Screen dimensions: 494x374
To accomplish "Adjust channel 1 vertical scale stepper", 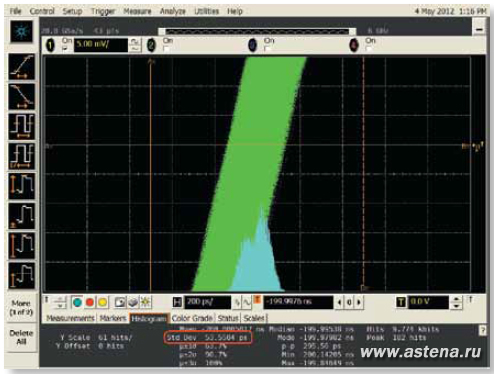I will pyautogui.click(x=135, y=45).
